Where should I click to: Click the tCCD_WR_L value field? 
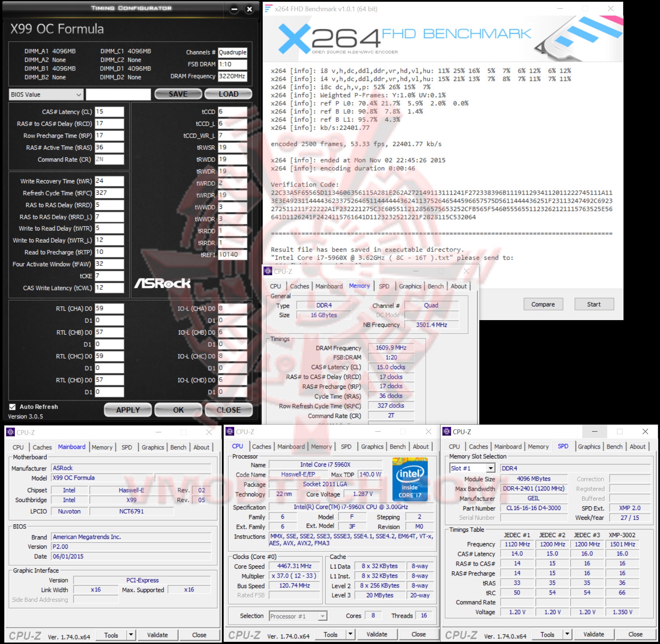pos(233,135)
